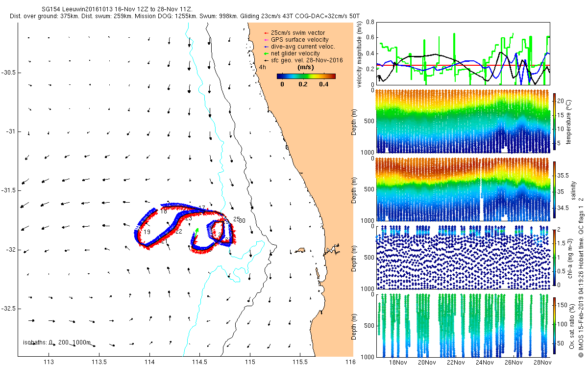Click inside the velocity magnitude time-series plot
588x368 pixels.
(463, 53)
